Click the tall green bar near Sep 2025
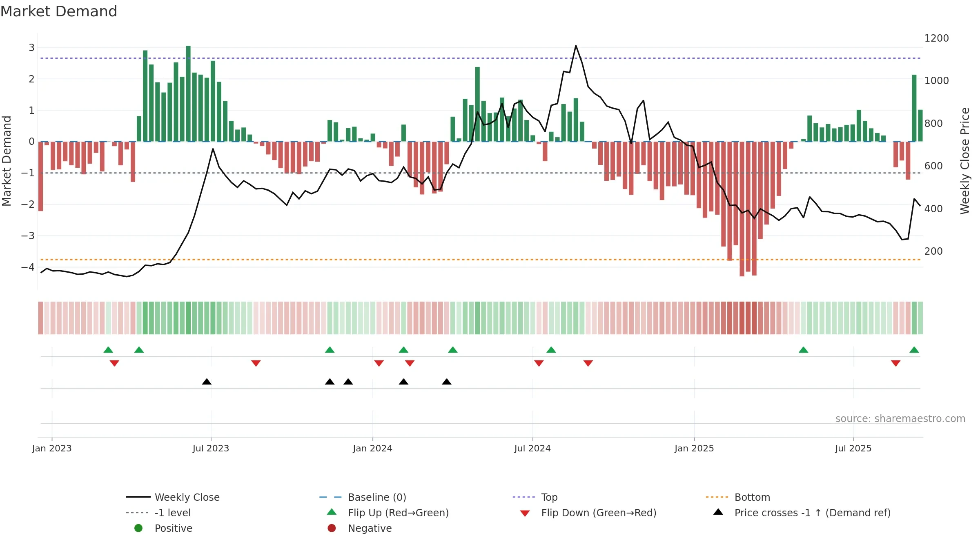 (914, 108)
